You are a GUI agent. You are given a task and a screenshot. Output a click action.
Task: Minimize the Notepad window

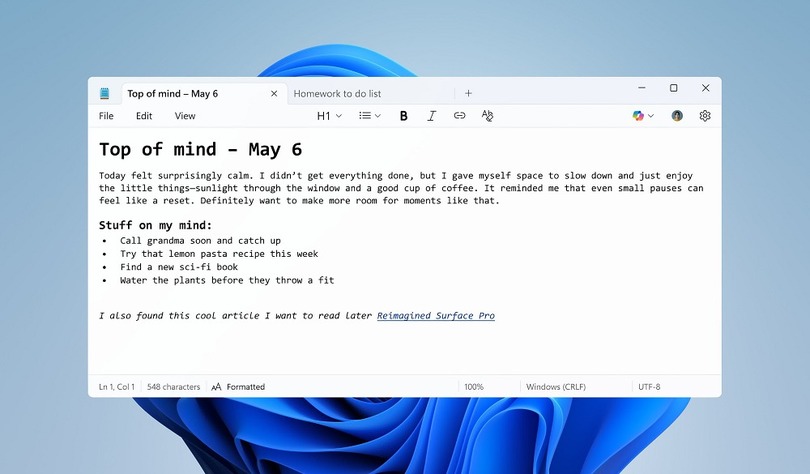coord(642,88)
